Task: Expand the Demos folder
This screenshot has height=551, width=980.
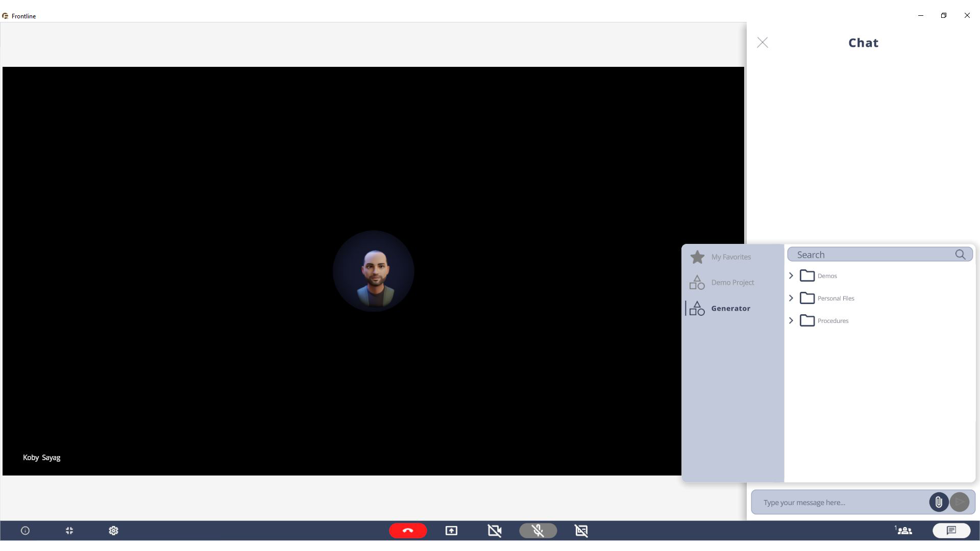Action: tap(791, 275)
